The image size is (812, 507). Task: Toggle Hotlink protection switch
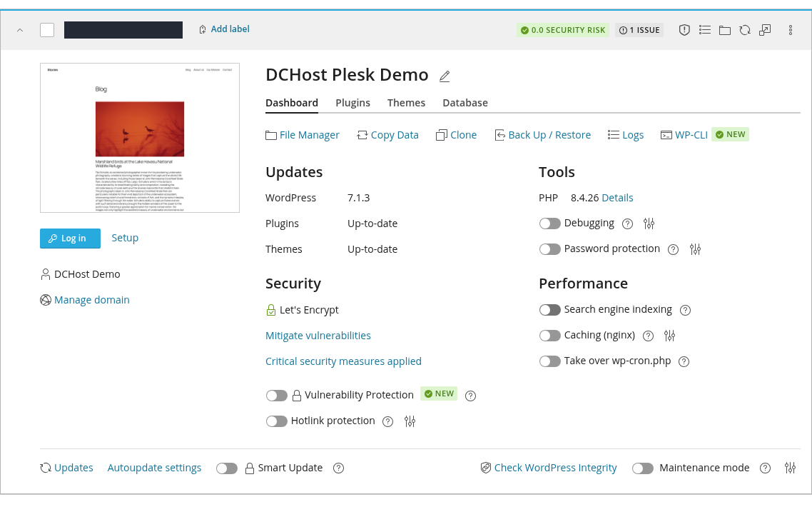coord(277,421)
